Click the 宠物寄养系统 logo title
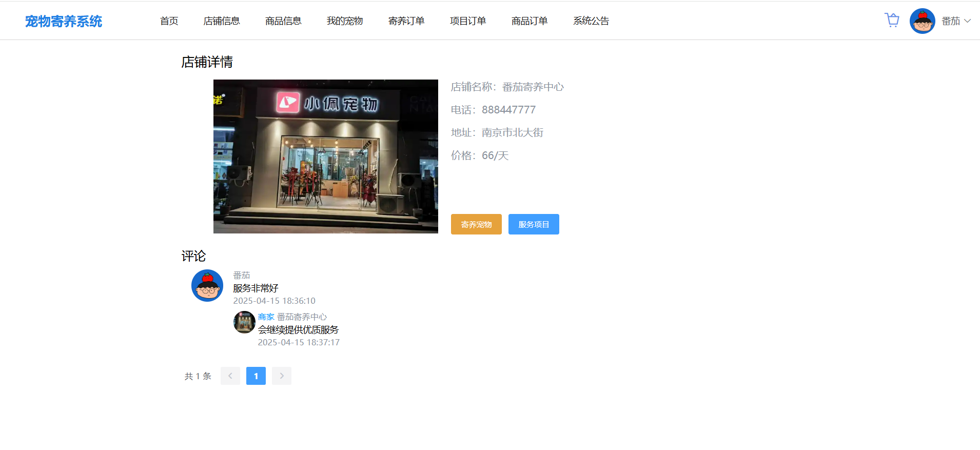The image size is (980, 450). (64, 21)
